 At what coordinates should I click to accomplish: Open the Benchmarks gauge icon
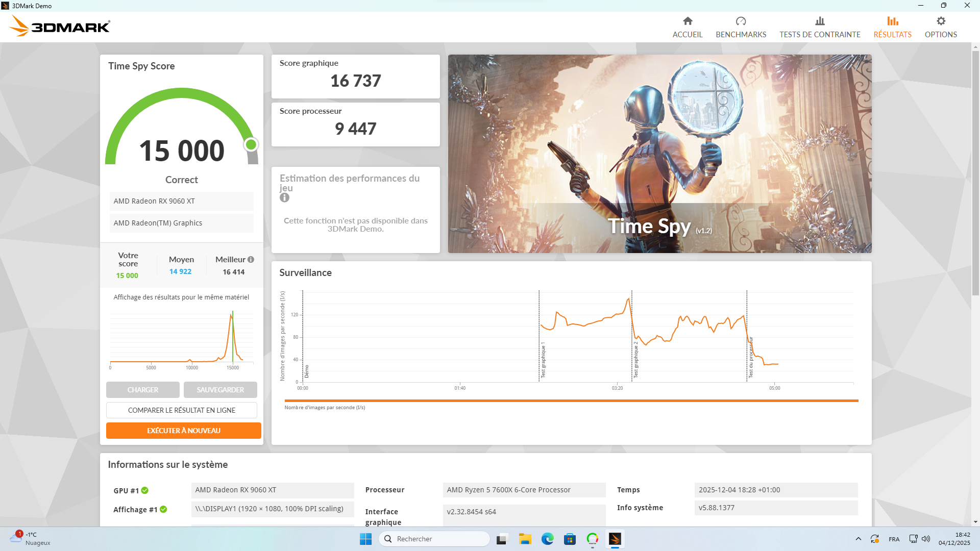[741, 21]
